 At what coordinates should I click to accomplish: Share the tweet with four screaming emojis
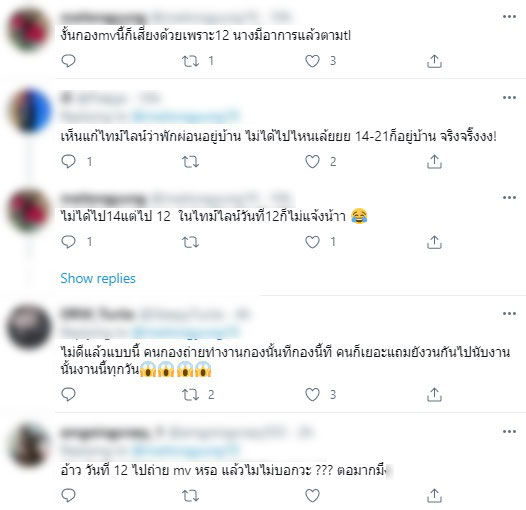pos(434,395)
